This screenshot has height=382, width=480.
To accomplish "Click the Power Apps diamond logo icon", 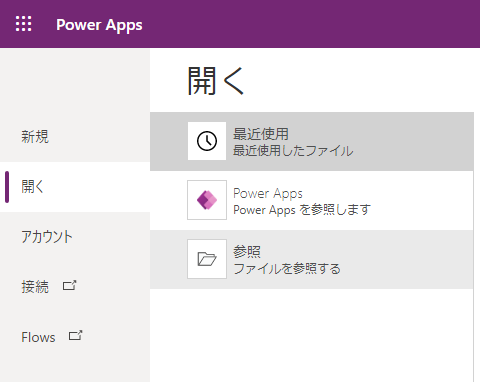I will [x=207, y=200].
